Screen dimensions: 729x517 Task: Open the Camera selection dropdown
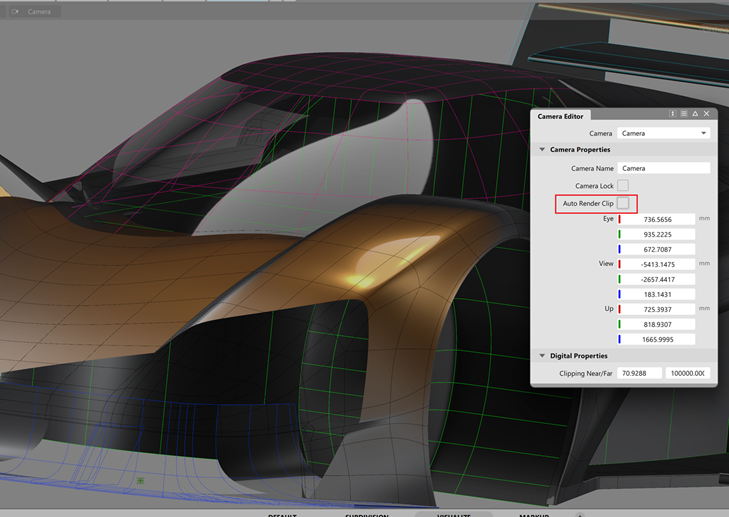(663, 133)
